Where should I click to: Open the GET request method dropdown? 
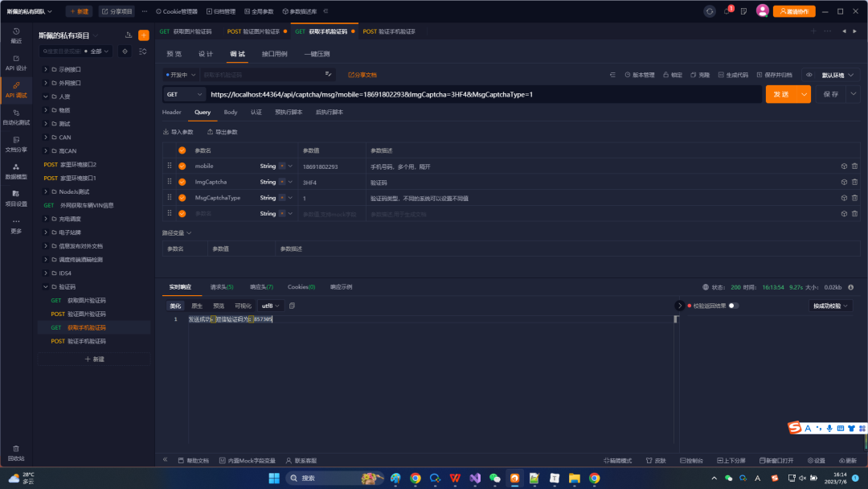pos(184,95)
